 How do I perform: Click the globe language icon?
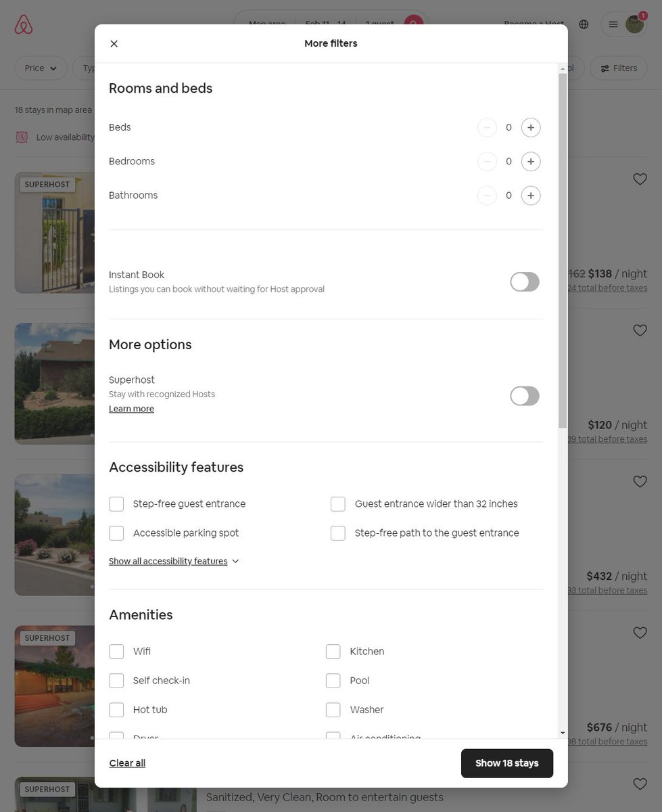tap(584, 24)
